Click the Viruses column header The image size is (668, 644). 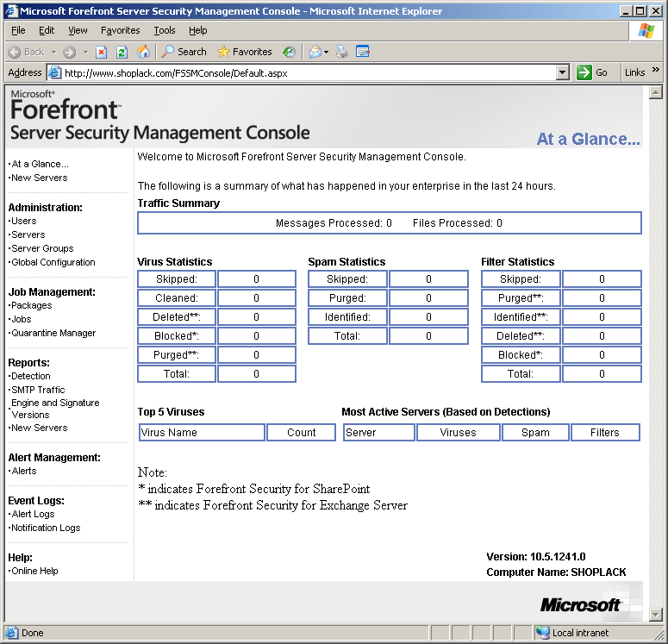[458, 432]
